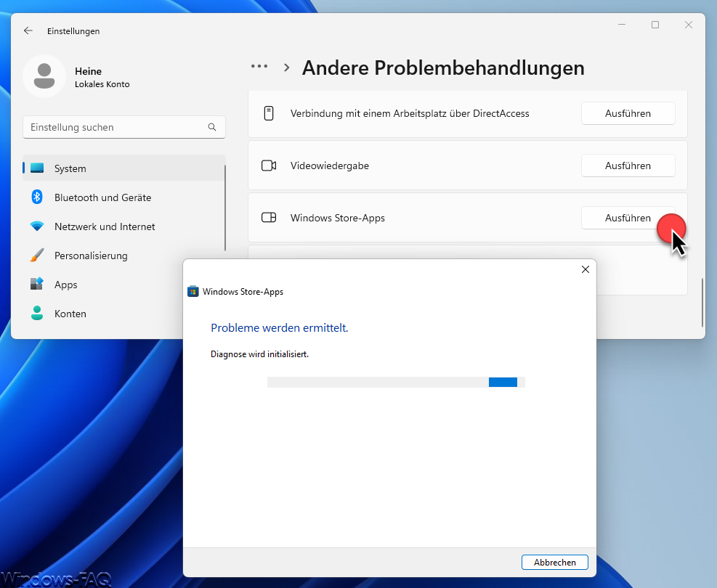Run the DirectAccess troubleshooter
Viewport: 717px width, 588px height.
[628, 113]
